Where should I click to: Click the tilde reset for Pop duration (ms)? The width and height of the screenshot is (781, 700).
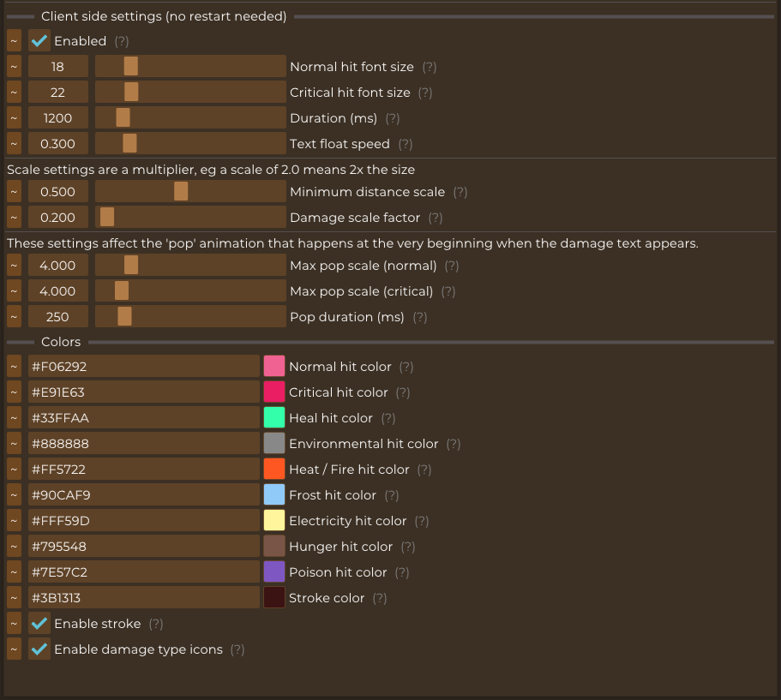point(14,317)
